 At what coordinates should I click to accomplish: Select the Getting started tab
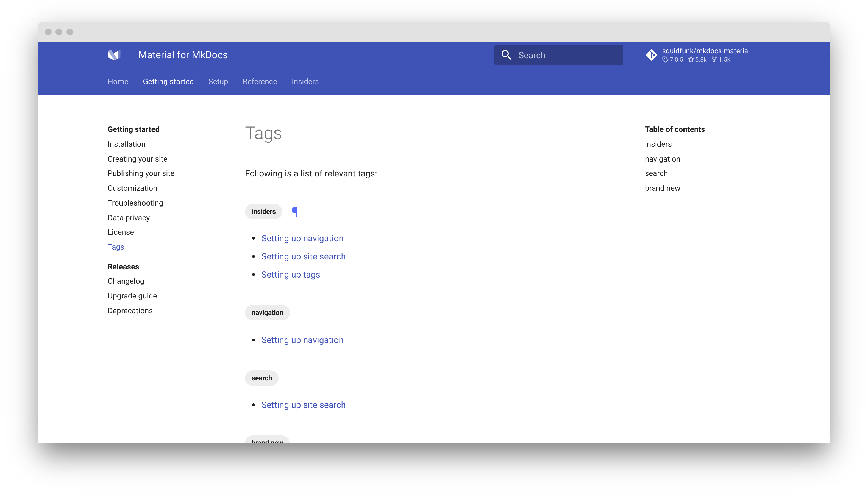(168, 81)
